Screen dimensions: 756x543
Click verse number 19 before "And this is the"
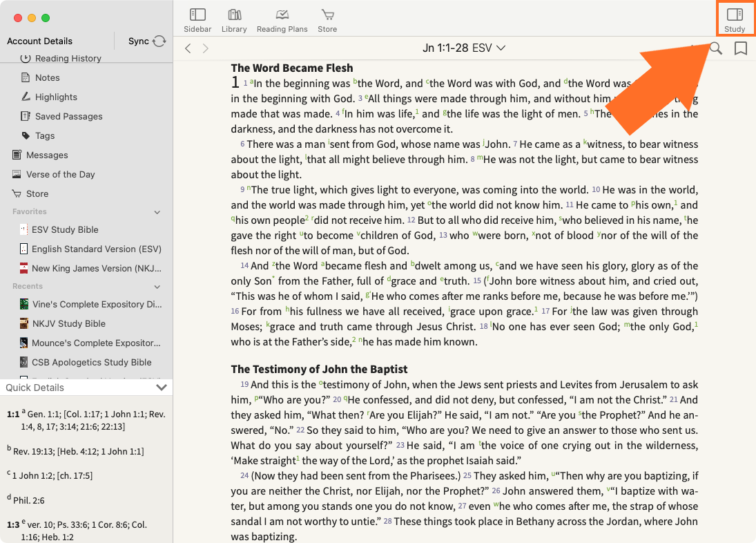pos(244,385)
